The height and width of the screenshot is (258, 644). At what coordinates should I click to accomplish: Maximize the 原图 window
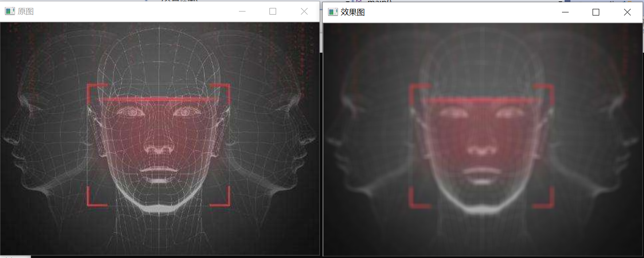[x=273, y=12]
